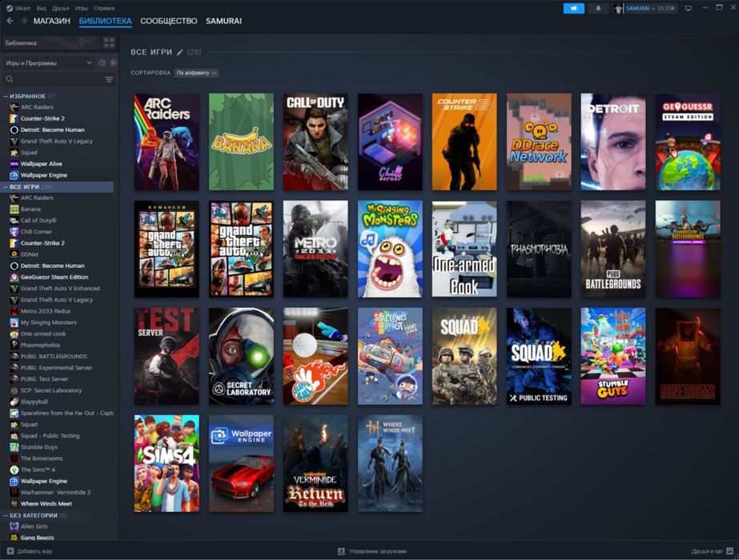The image size is (739, 560).
Task: Open the Игры menu
Action: click(x=82, y=8)
